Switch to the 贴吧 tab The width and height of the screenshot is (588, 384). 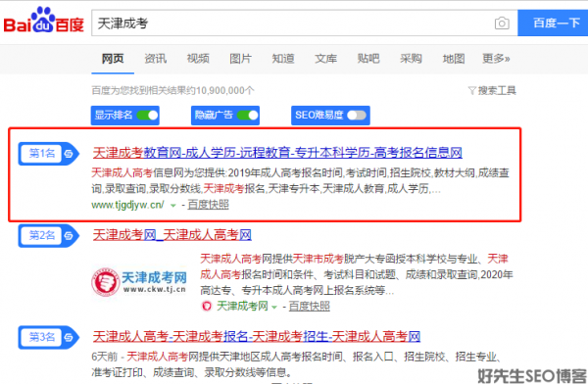368,59
